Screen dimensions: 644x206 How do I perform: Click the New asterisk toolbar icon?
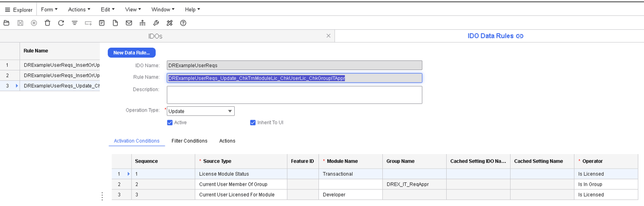34,23
